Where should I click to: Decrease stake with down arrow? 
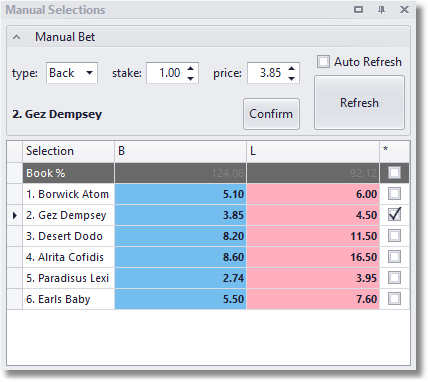pyautogui.click(x=191, y=78)
